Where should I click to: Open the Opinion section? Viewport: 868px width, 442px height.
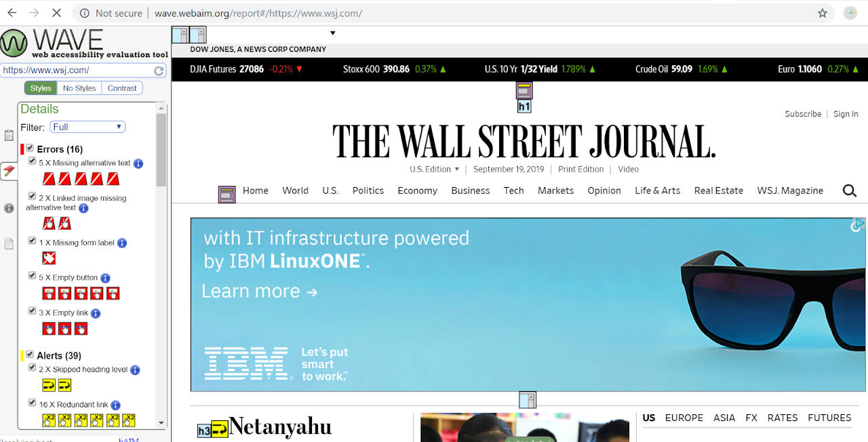(x=604, y=190)
